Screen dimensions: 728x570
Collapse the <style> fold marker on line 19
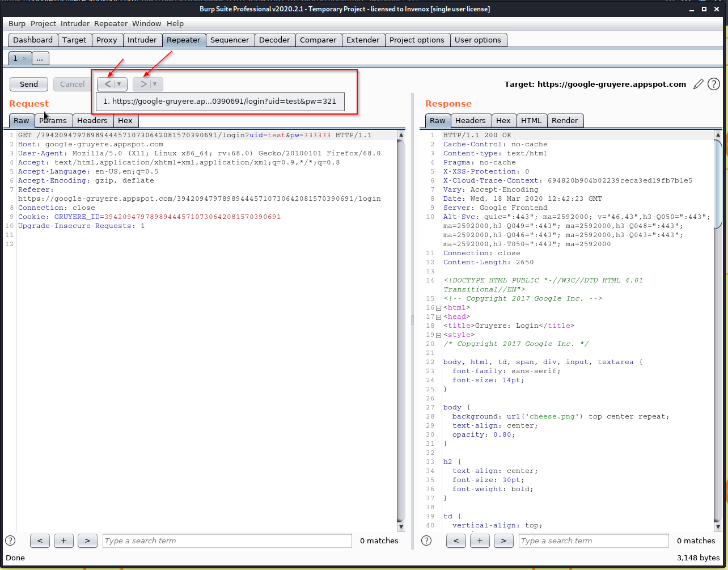click(438, 335)
